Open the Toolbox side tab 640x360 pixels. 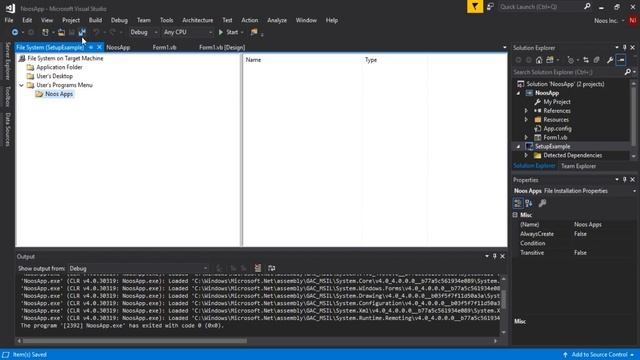(x=7, y=96)
